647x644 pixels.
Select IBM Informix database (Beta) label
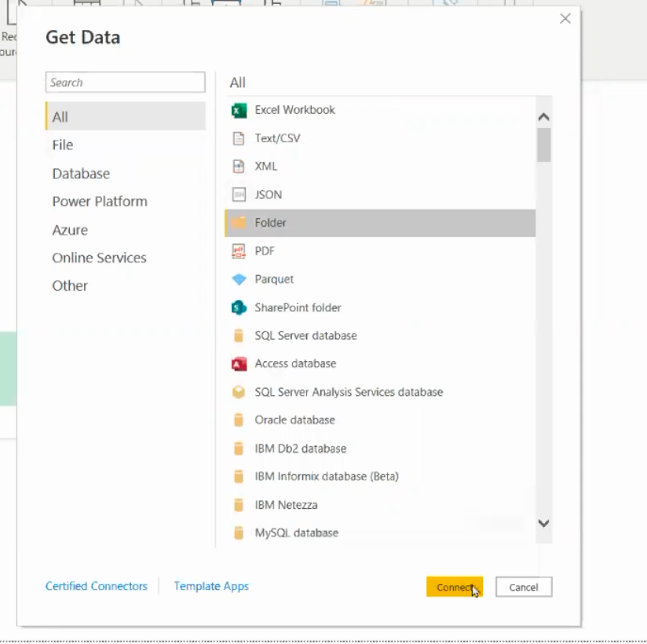tap(327, 477)
